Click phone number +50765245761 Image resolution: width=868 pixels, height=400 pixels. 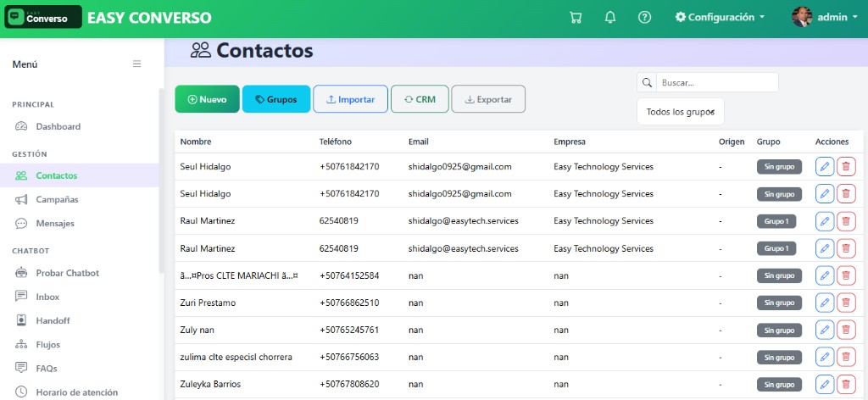click(x=349, y=330)
